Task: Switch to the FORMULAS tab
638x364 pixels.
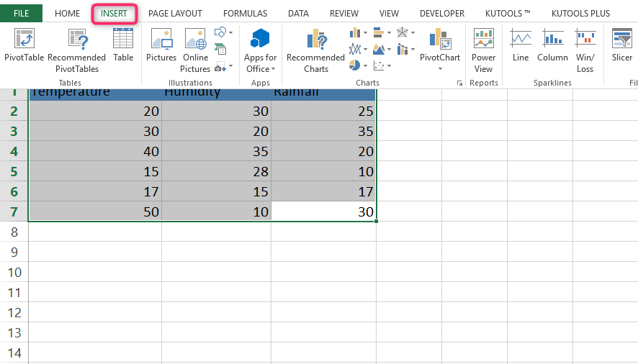Action: (246, 14)
